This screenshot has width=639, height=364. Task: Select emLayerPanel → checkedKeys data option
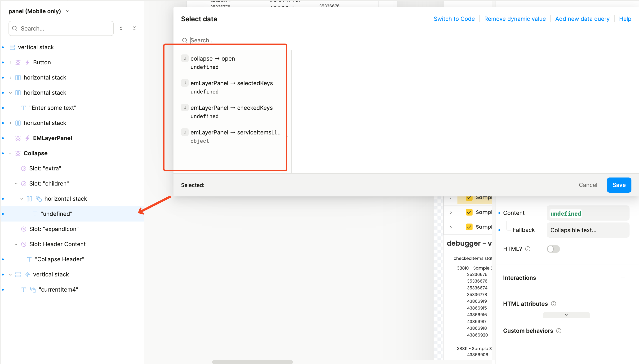[x=231, y=108]
